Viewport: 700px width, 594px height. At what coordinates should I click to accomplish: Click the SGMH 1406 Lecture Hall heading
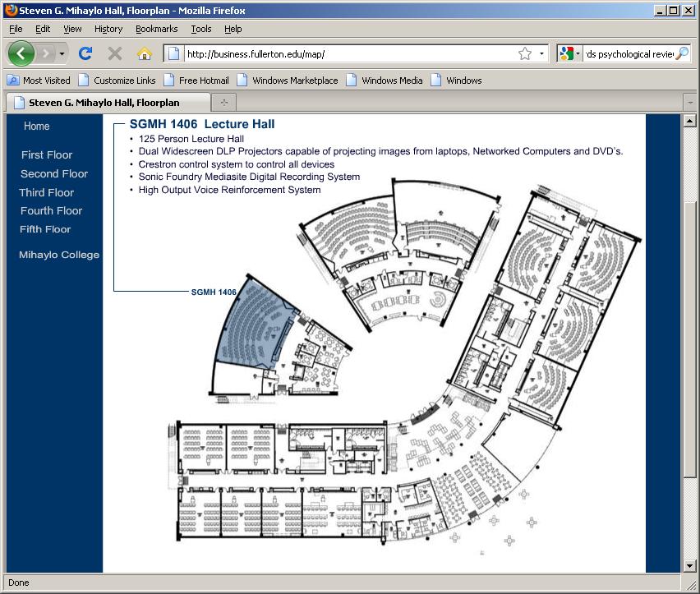(202, 124)
